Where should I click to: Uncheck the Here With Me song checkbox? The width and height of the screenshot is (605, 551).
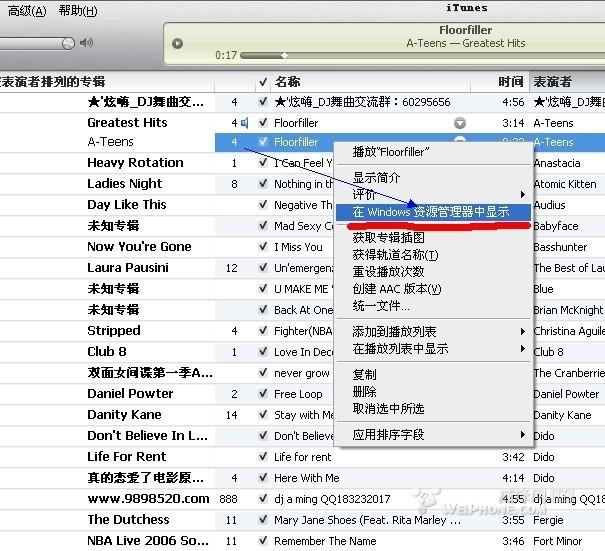coord(263,478)
